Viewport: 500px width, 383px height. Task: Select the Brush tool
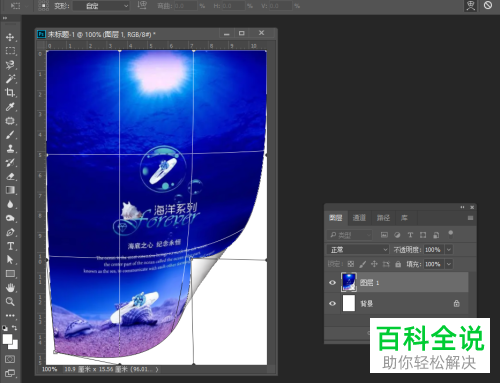[x=10, y=135]
